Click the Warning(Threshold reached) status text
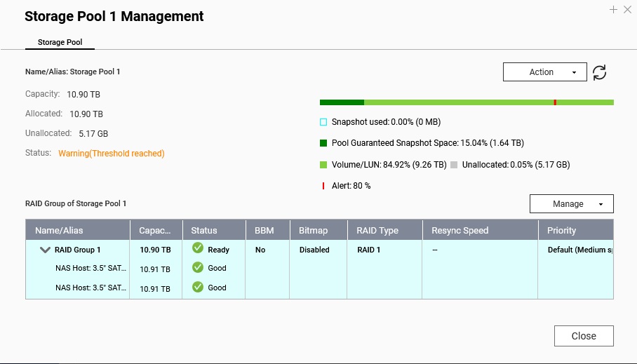The width and height of the screenshot is (637, 364). tap(111, 154)
